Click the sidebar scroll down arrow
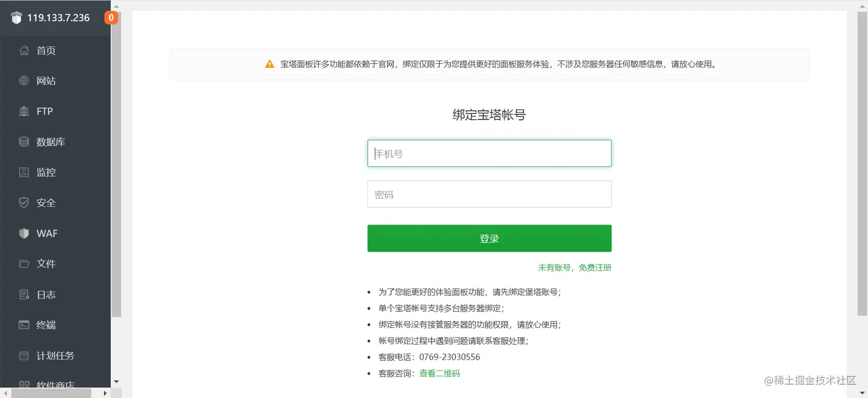Screen dimensions: 868x398 click(x=117, y=381)
